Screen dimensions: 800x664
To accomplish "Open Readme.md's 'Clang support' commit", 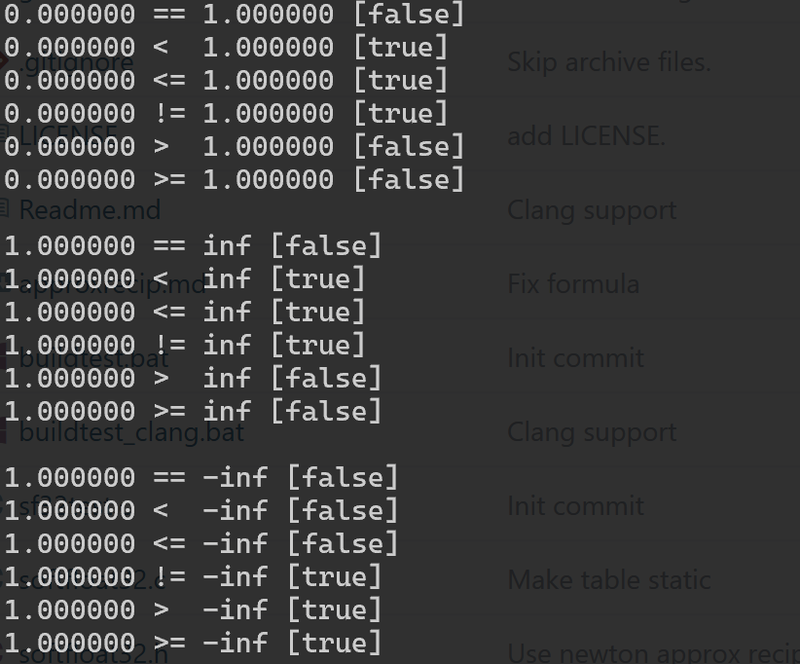I will (x=592, y=210).
